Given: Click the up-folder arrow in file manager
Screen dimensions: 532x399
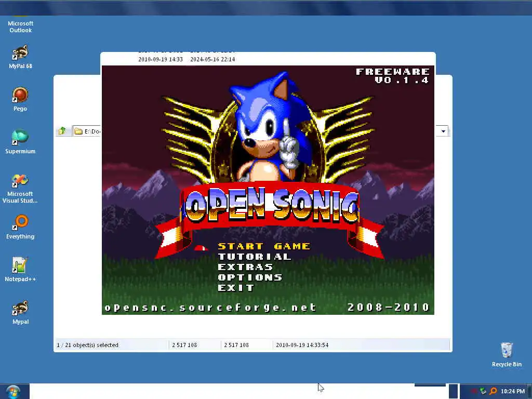Looking at the screenshot, I should point(62,131).
